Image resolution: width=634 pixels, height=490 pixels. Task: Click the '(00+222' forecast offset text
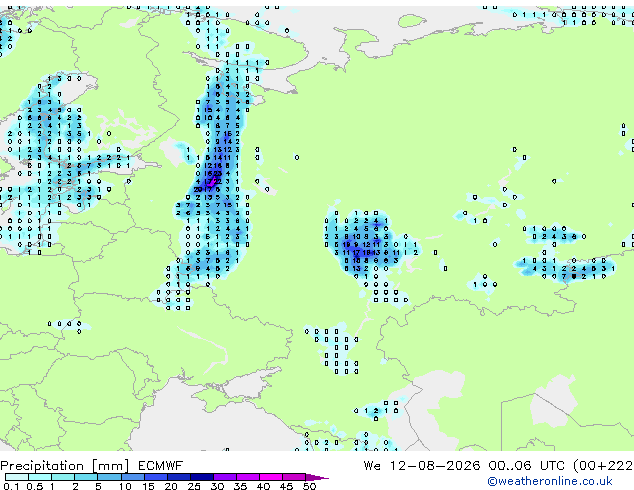click(603, 466)
